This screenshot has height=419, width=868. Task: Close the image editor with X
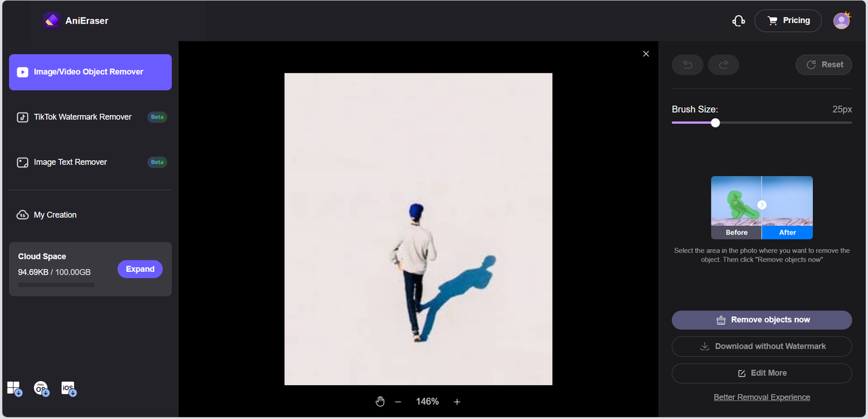click(x=646, y=54)
